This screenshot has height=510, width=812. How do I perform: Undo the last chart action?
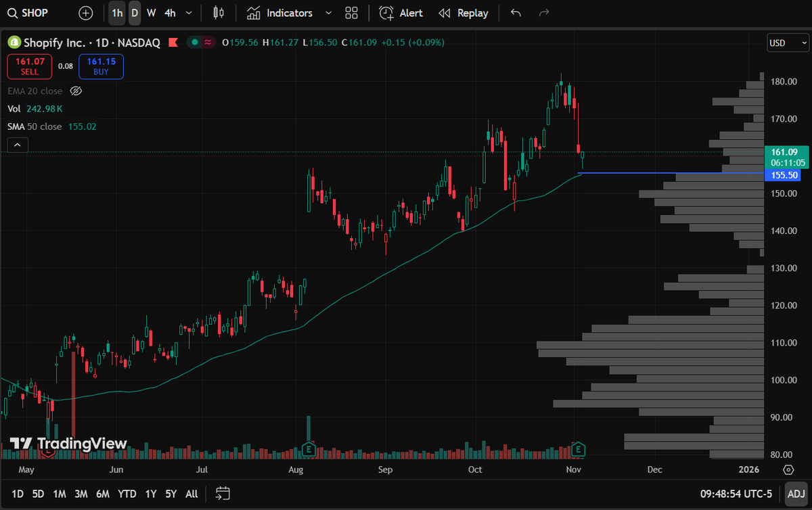click(516, 13)
